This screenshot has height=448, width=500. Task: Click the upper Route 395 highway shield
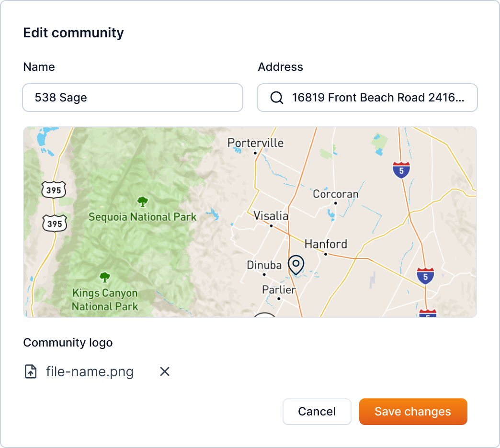(54, 190)
